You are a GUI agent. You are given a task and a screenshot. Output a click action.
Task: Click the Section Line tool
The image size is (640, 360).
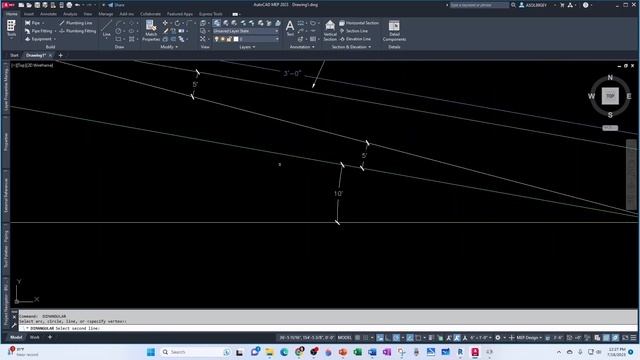click(x=353, y=31)
